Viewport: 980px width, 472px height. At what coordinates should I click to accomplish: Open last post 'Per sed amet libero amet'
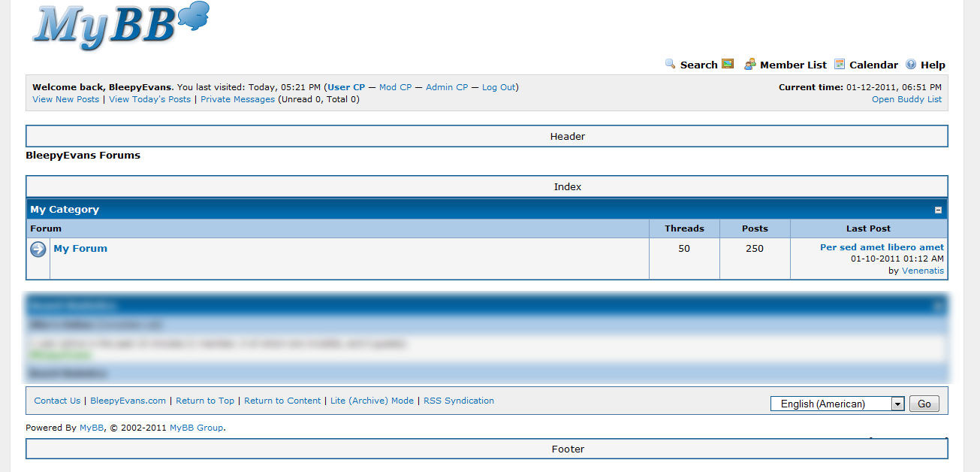(x=882, y=247)
